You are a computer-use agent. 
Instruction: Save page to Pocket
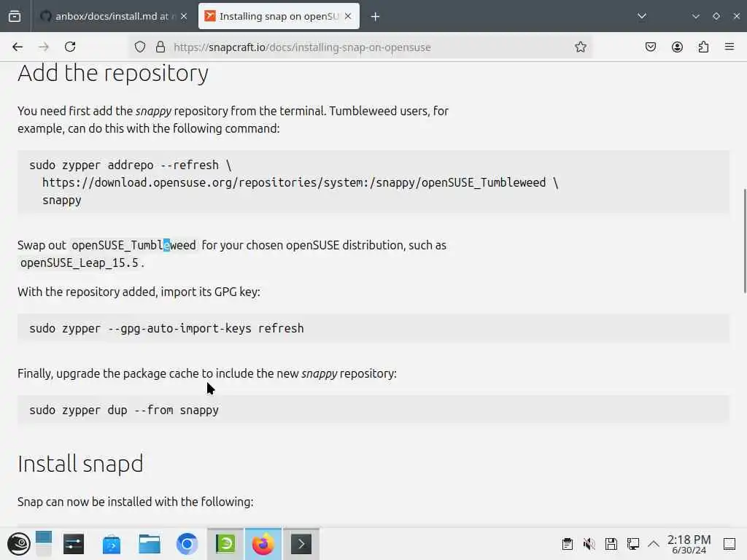click(651, 47)
